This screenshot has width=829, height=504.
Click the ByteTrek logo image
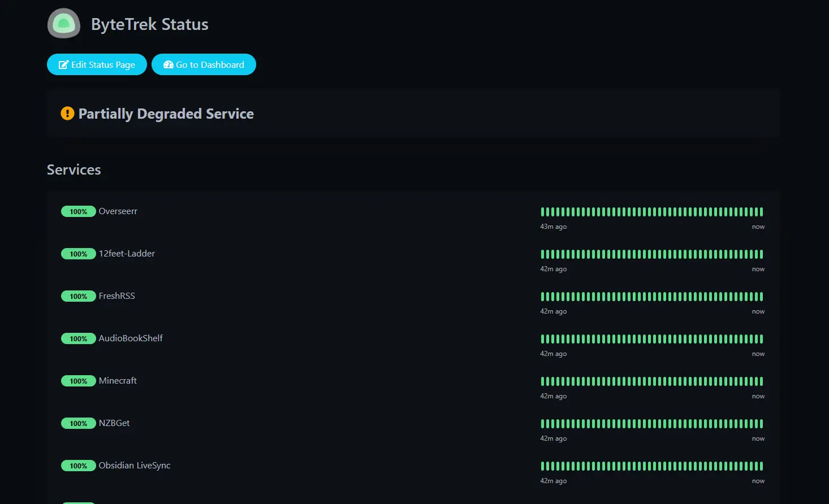(x=64, y=24)
